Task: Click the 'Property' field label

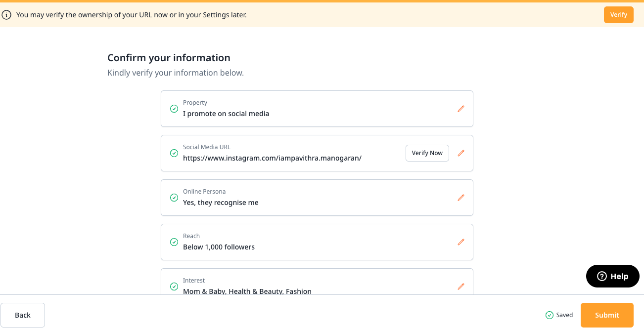Action: [195, 103]
